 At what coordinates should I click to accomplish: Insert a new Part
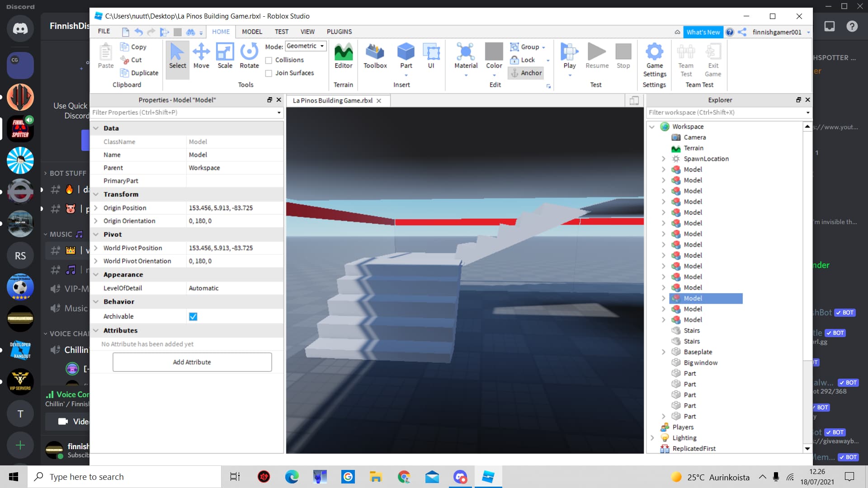(406, 56)
